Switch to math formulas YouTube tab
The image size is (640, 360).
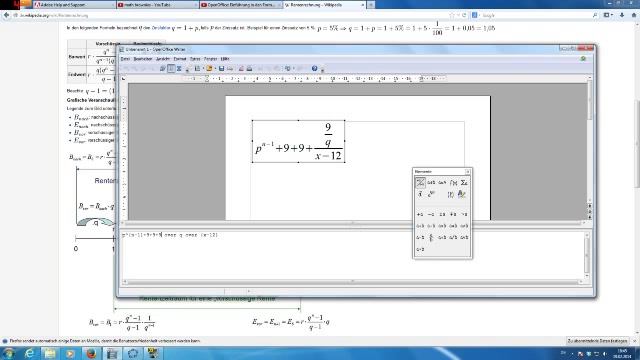pos(157,5)
